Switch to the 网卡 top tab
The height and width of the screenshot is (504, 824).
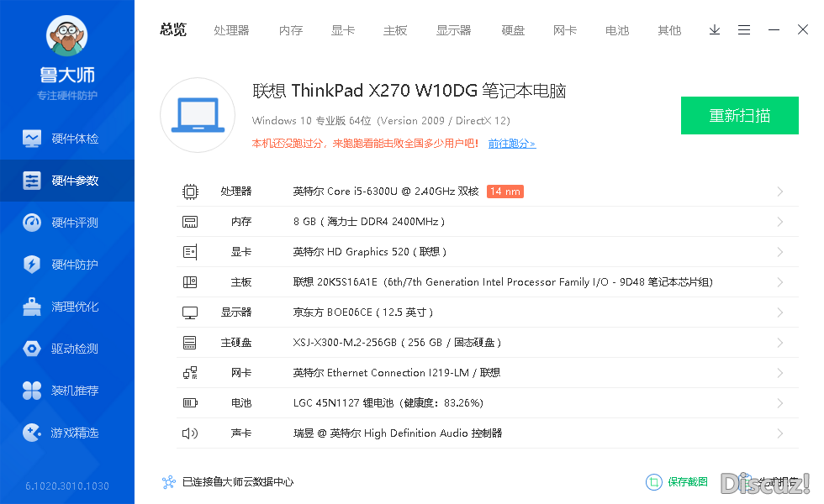tap(565, 30)
